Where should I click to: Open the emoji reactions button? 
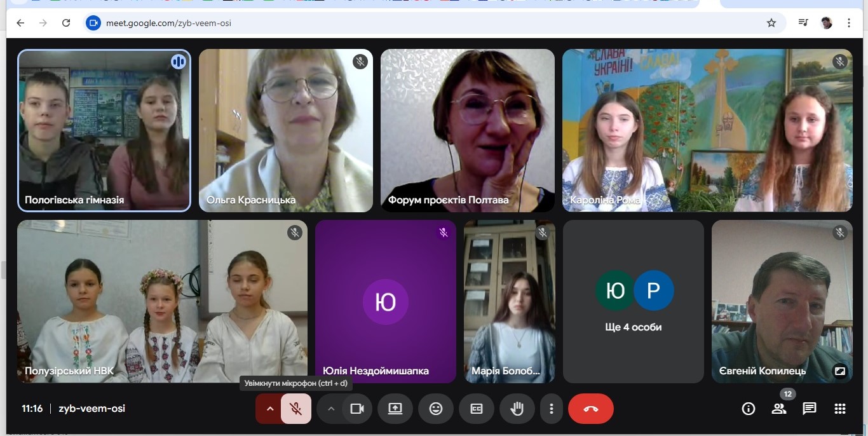(435, 409)
